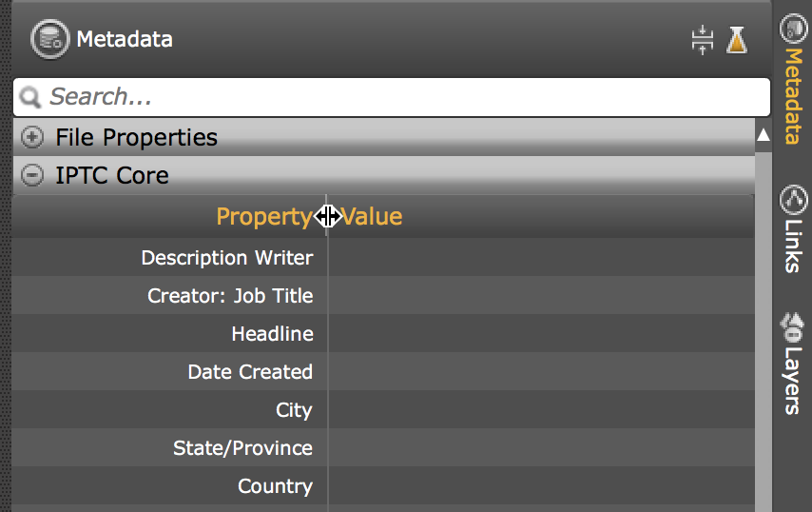Sort by the Value column header

pos(373,217)
